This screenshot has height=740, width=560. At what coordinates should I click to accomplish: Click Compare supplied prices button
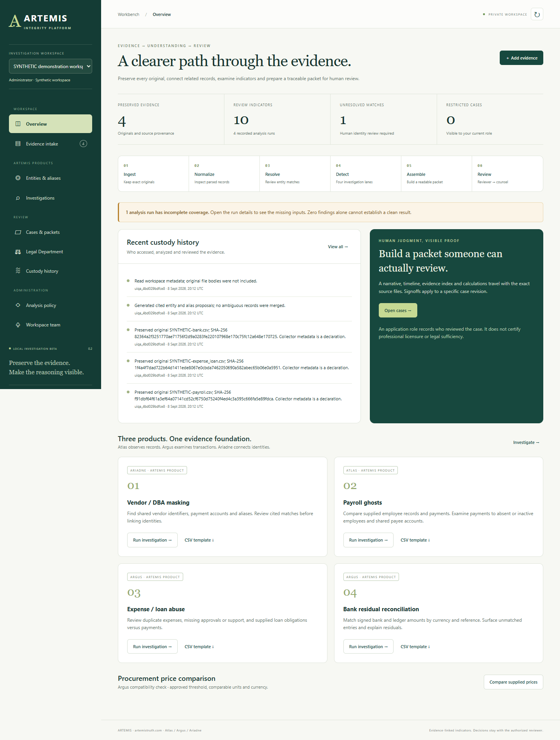513,682
